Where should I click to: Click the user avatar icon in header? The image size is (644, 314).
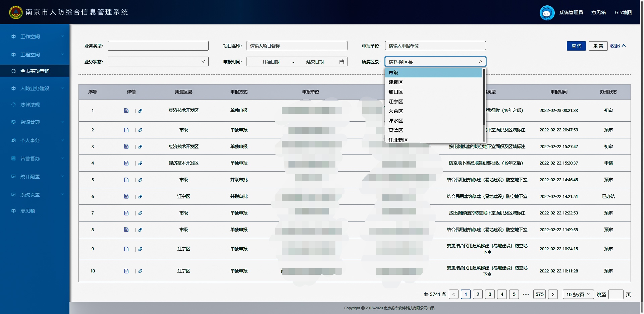(x=547, y=13)
